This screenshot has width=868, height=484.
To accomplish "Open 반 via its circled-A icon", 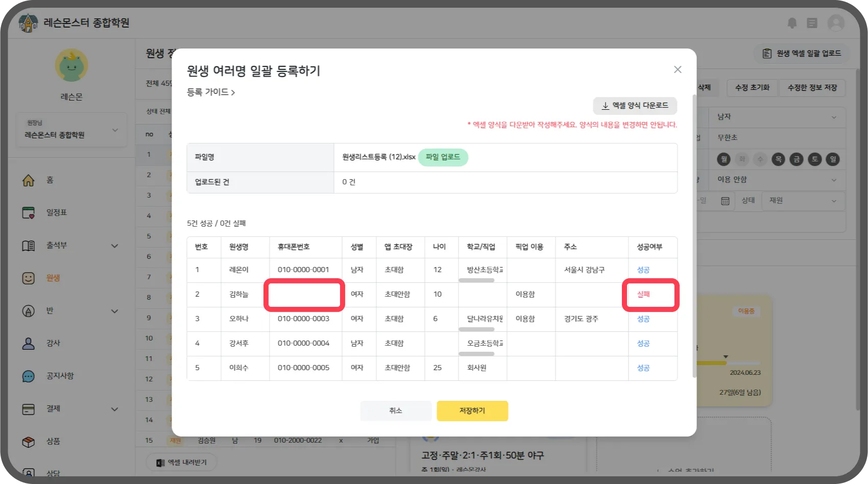I will point(29,311).
